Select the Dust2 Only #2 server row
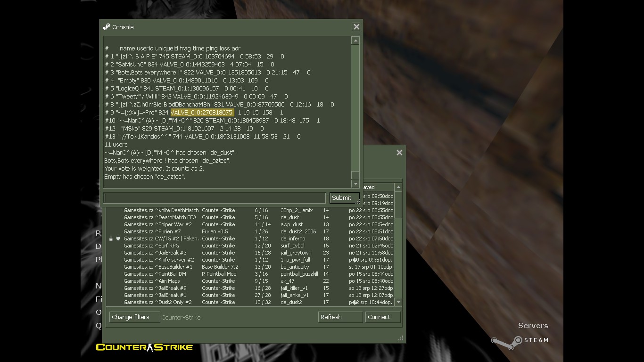 tap(250, 302)
